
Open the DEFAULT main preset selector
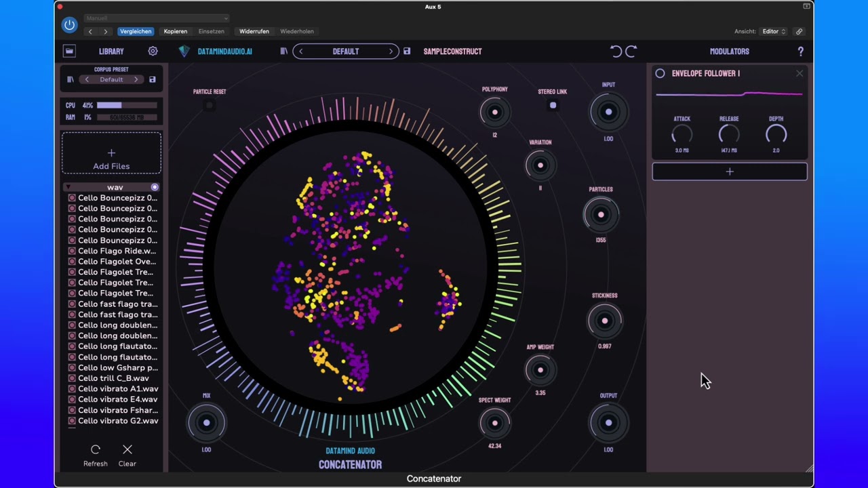coord(345,51)
